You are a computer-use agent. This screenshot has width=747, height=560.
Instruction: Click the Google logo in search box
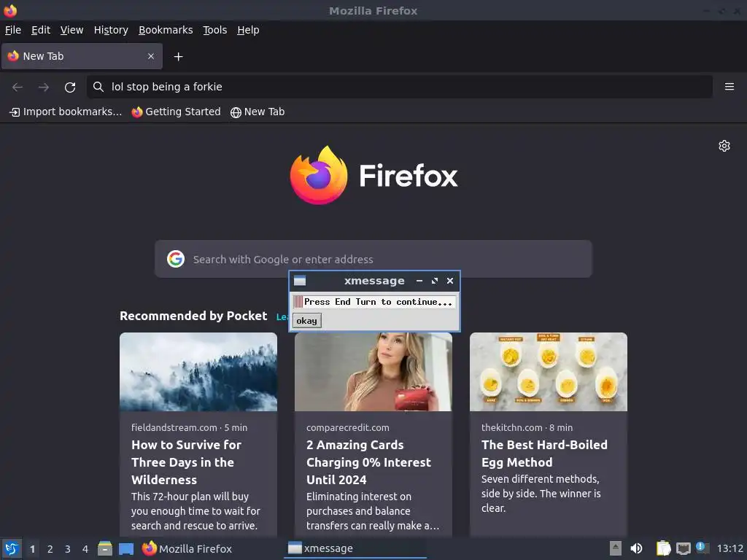coord(176,259)
